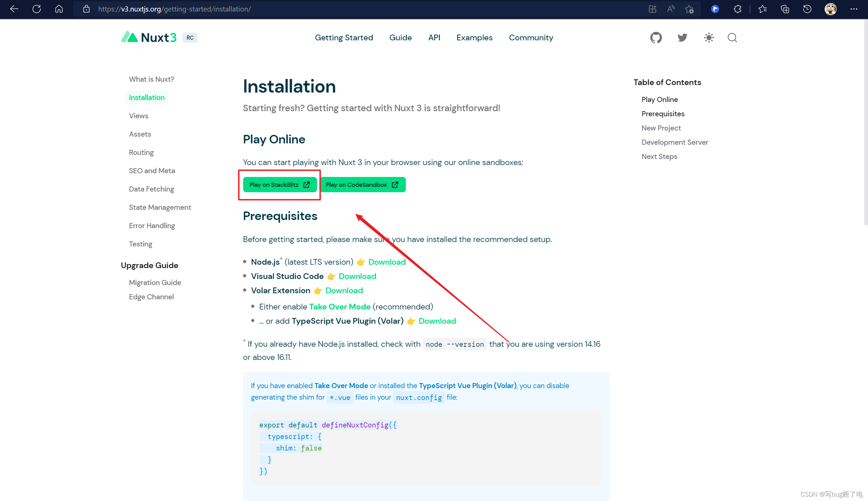Open TypeScript Vue Plugin Download link
Screen dimensions: 868x501
[x=437, y=320]
